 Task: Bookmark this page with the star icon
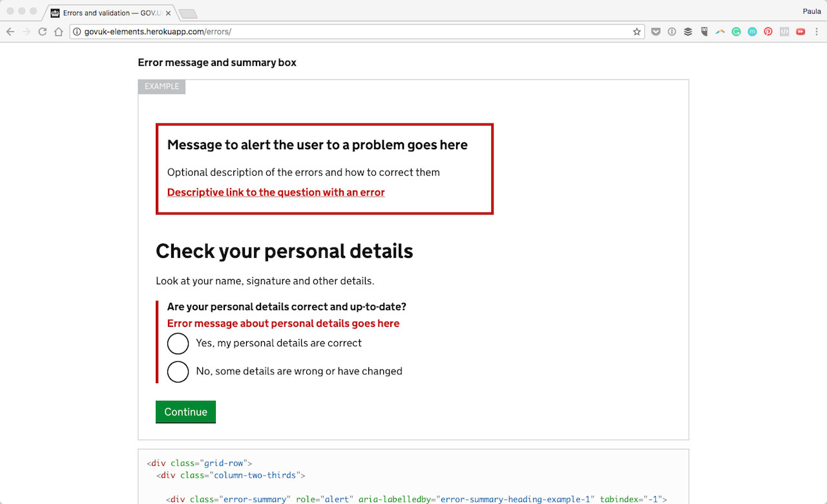click(636, 32)
